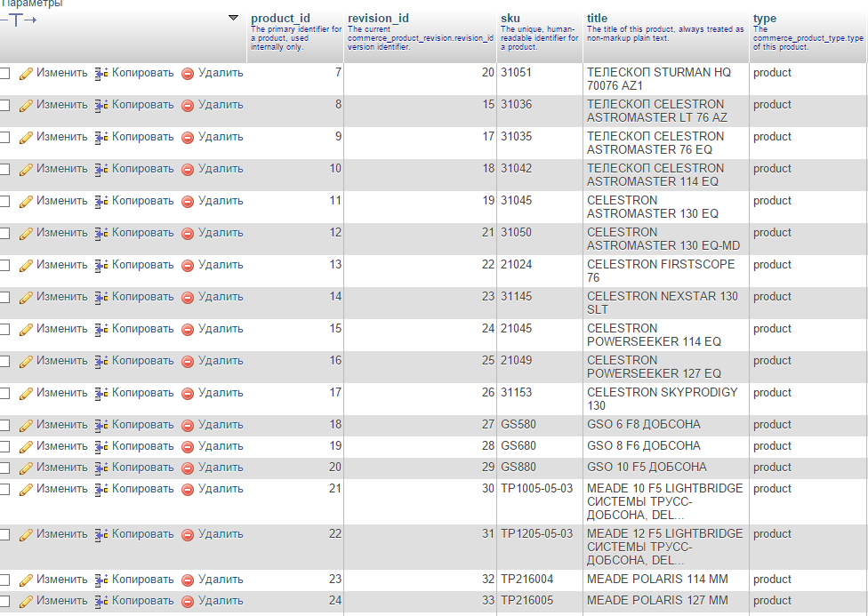Click the pencil edit icon for product_id 7

coord(26,74)
